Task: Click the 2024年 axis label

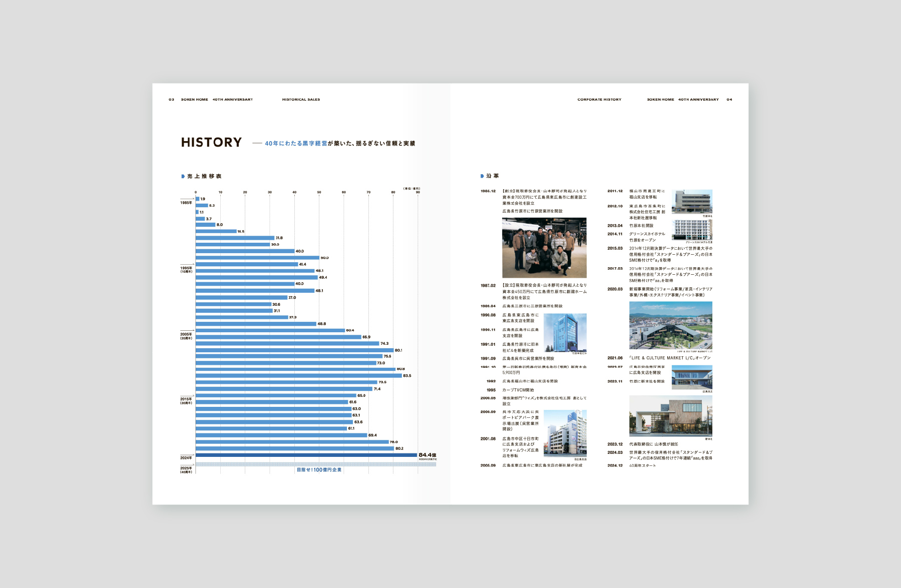Action: click(186, 458)
